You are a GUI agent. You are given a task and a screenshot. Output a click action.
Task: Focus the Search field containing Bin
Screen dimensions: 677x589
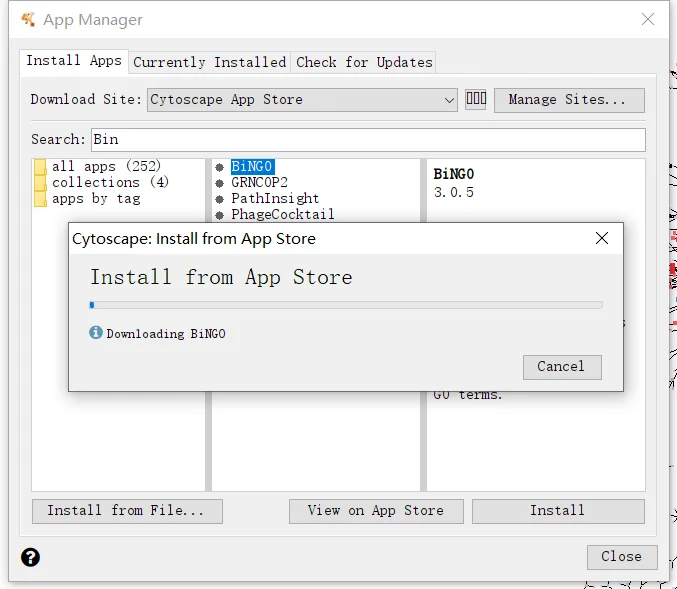click(x=368, y=139)
